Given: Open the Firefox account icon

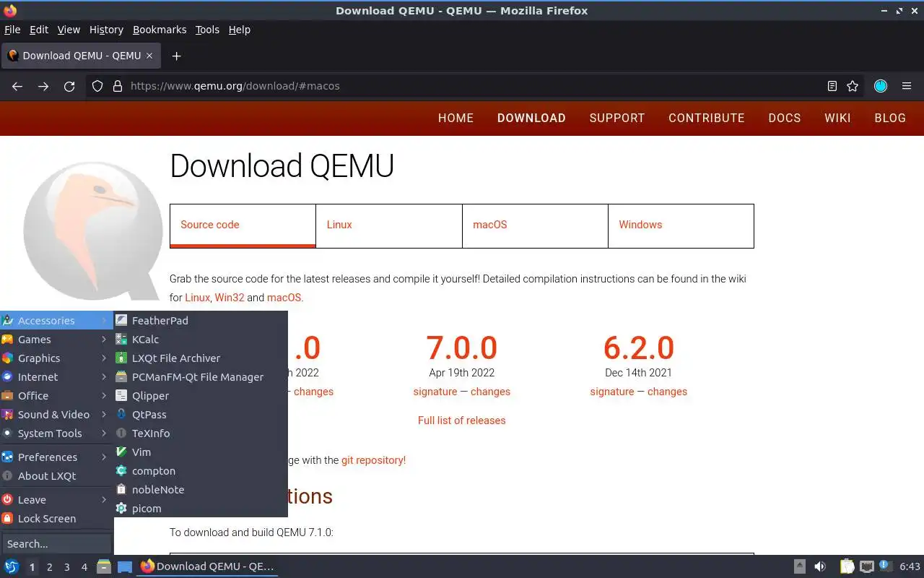Looking at the screenshot, I should point(880,86).
